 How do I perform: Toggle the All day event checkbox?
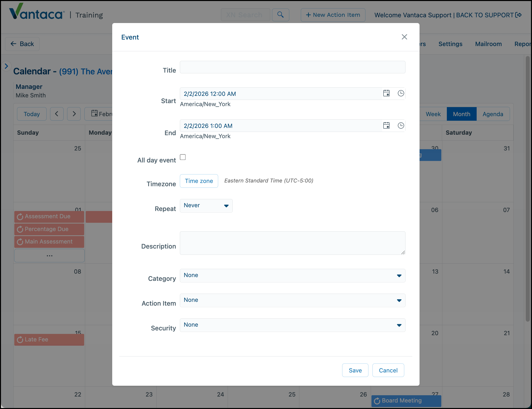pos(183,157)
